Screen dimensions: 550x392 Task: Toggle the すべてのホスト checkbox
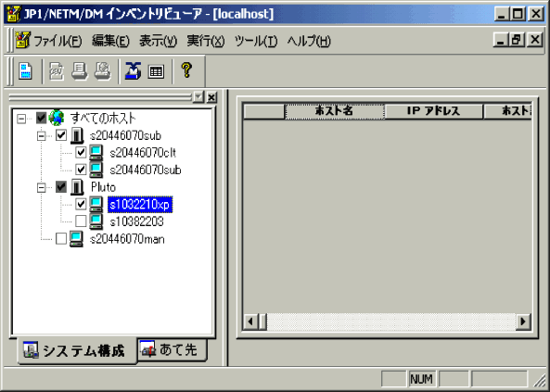(x=42, y=118)
